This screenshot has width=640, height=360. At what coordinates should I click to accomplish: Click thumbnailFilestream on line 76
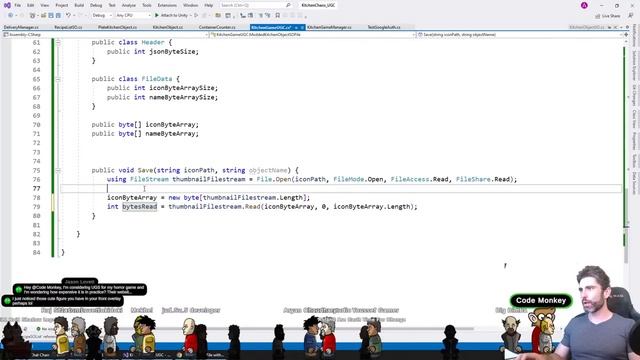click(209, 179)
